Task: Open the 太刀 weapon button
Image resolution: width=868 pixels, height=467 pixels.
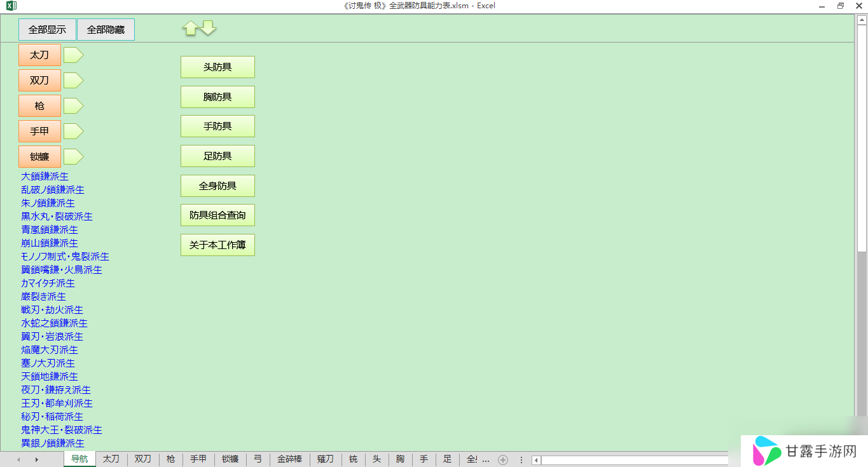Action: (x=39, y=55)
